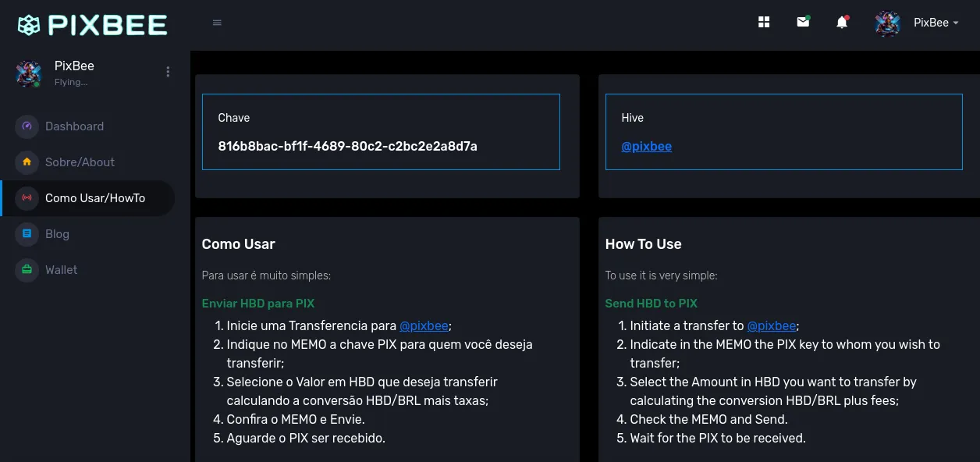Viewport: 980px width, 462px height.
Task: Click the Chave key value 816b8bac-bf1f-4689-80c2-c2bc2e2a8d7a
Action: click(347, 146)
